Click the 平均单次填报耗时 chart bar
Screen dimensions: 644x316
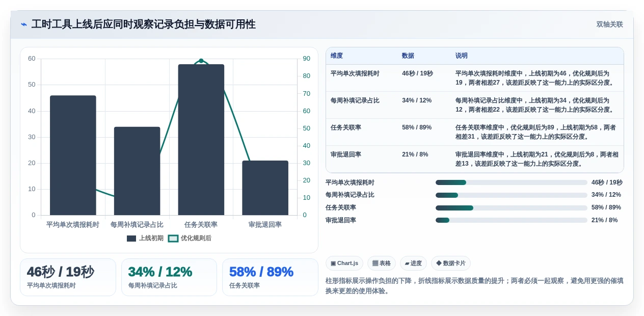pyautogui.click(x=73, y=155)
